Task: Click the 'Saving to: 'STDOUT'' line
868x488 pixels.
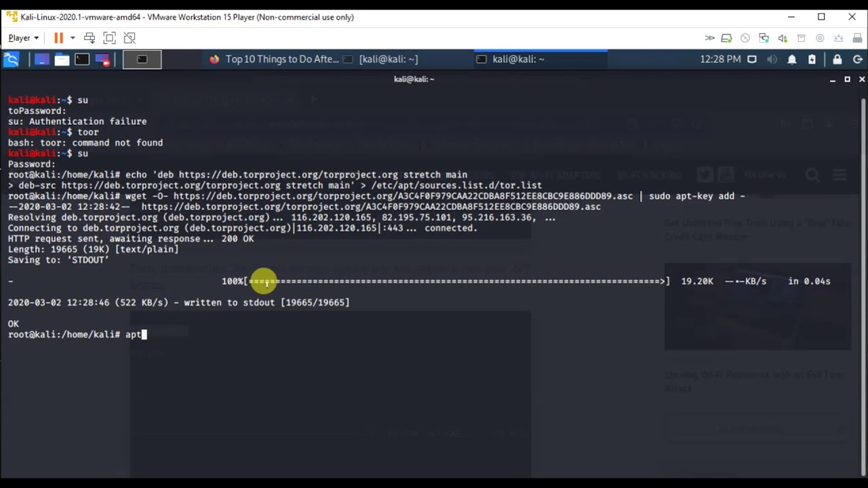Action: click(x=58, y=260)
